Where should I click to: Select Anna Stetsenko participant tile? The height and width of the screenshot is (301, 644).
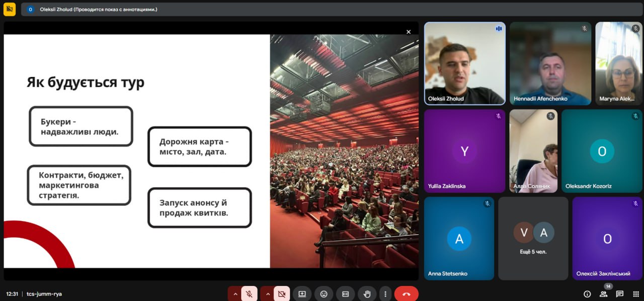click(459, 238)
